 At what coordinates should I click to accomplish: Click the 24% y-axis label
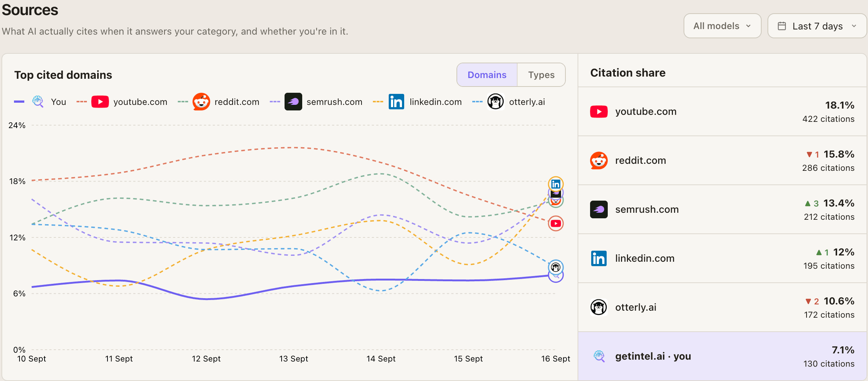(x=17, y=125)
